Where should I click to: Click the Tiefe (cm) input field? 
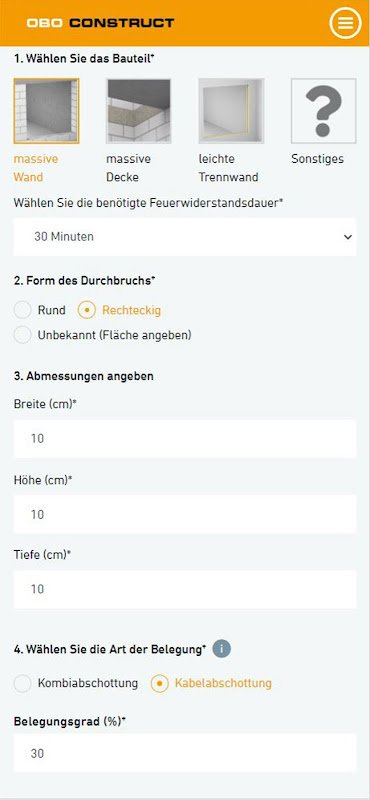click(185, 589)
